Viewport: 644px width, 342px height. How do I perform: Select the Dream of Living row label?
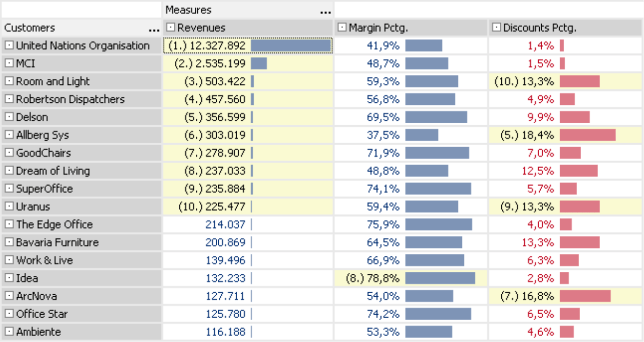(x=53, y=171)
